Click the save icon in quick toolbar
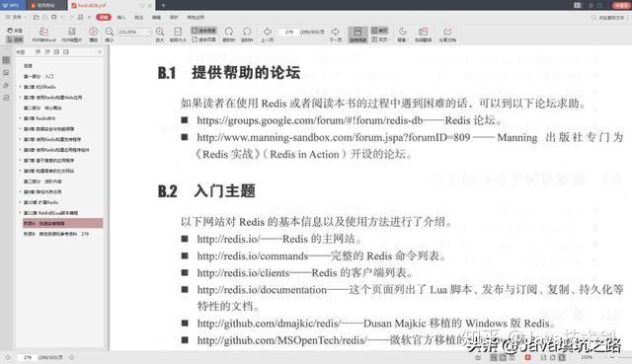 pos(45,18)
